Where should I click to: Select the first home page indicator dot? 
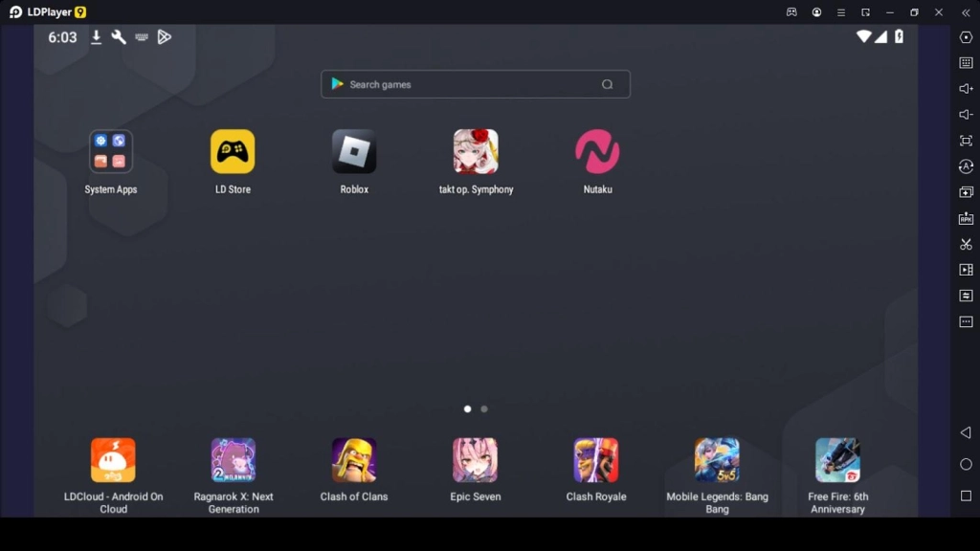pyautogui.click(x=467, y=408)
